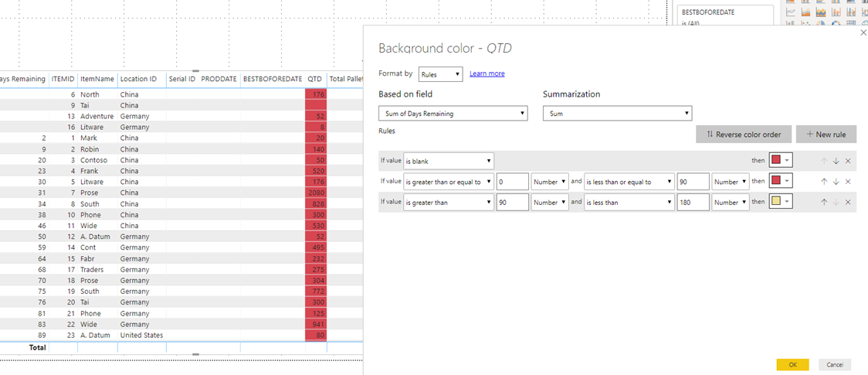Open Number type dropdown next to value 180

[731, 203]
